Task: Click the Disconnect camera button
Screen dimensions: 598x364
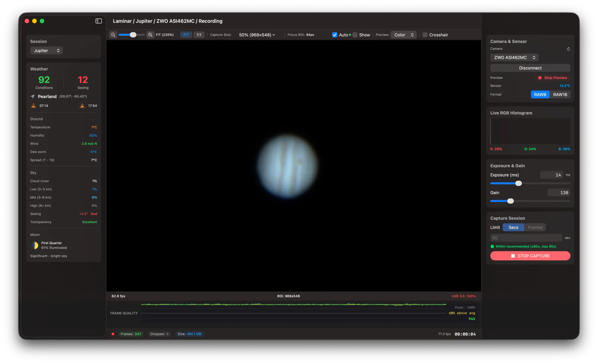Action: point(530,68)
